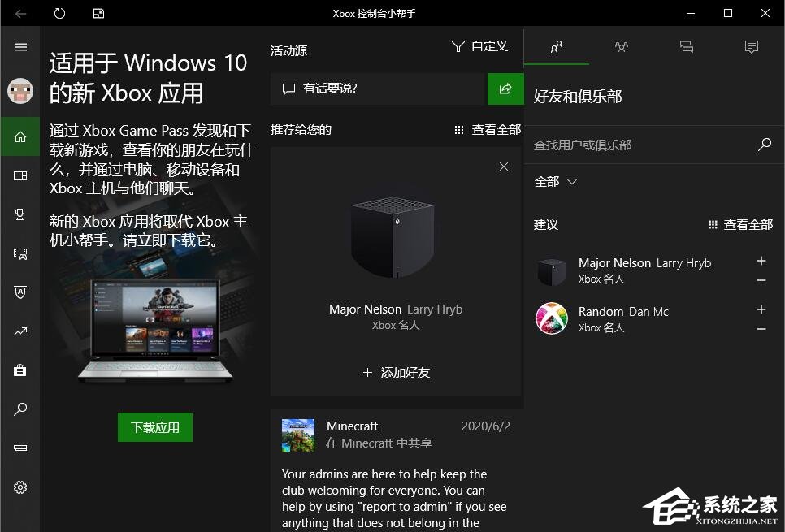785x532 pixels.
Task: Add Random Dan Mc with plus icon
Action: 761,309
